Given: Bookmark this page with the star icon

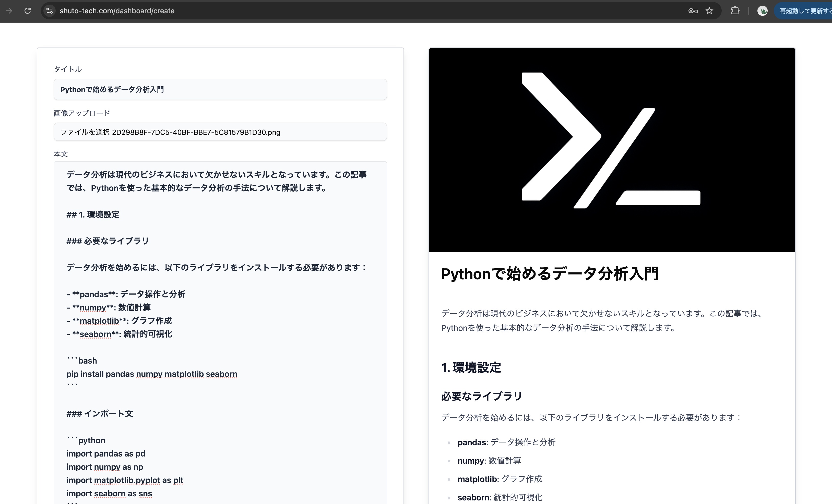Looking at the screenshot, I should click(x=709, y=11).
